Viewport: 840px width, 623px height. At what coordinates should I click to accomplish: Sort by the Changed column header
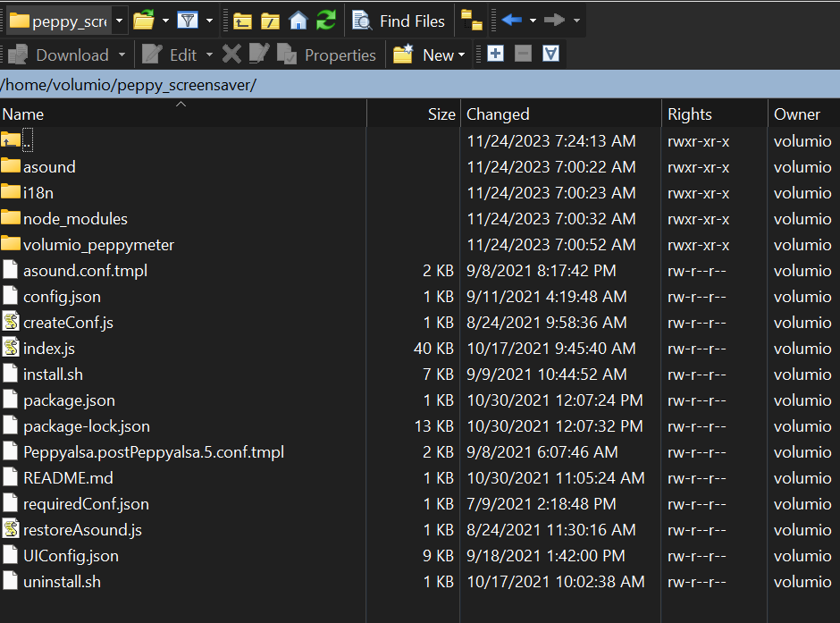(x=561, y=114)
